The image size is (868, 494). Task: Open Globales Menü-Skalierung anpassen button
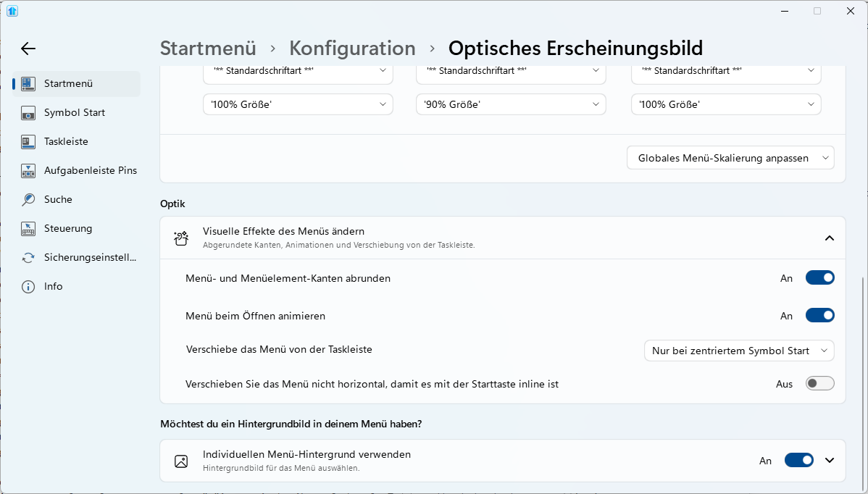[730, 158]
